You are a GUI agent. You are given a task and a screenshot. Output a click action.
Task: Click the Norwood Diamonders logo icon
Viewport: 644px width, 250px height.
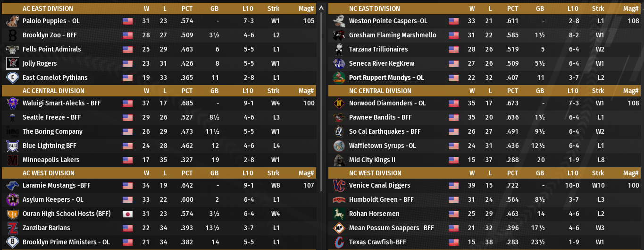(x=339, y=103)
